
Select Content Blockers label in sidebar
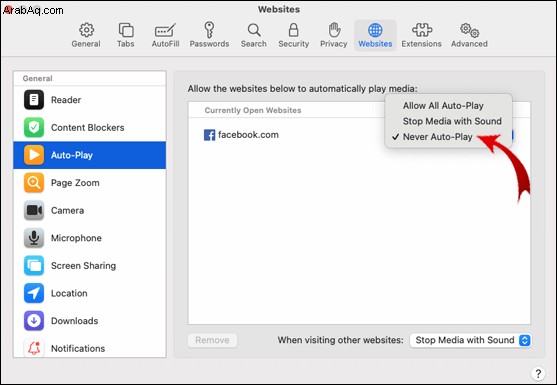coord(88,128)
